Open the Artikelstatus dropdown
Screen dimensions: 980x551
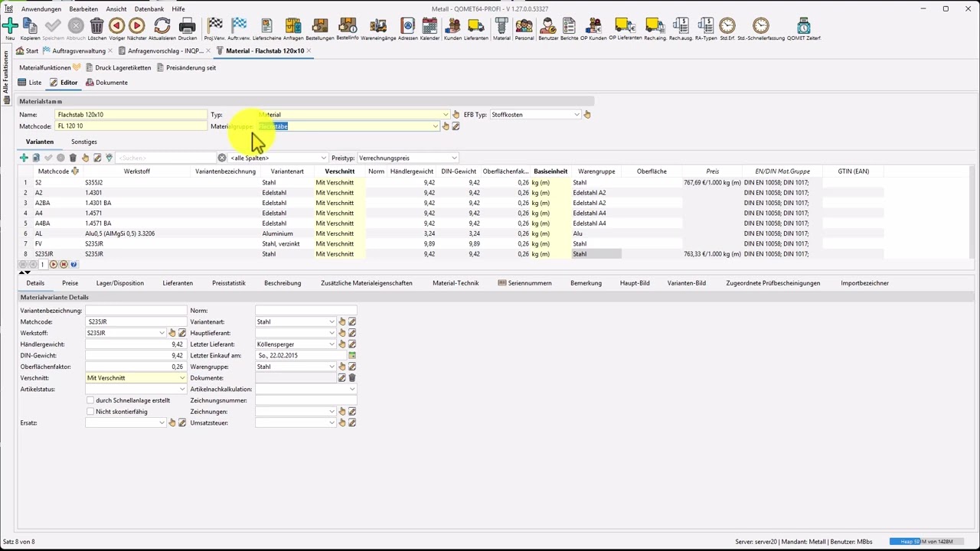pyautogui.click(x=182, y=390)
